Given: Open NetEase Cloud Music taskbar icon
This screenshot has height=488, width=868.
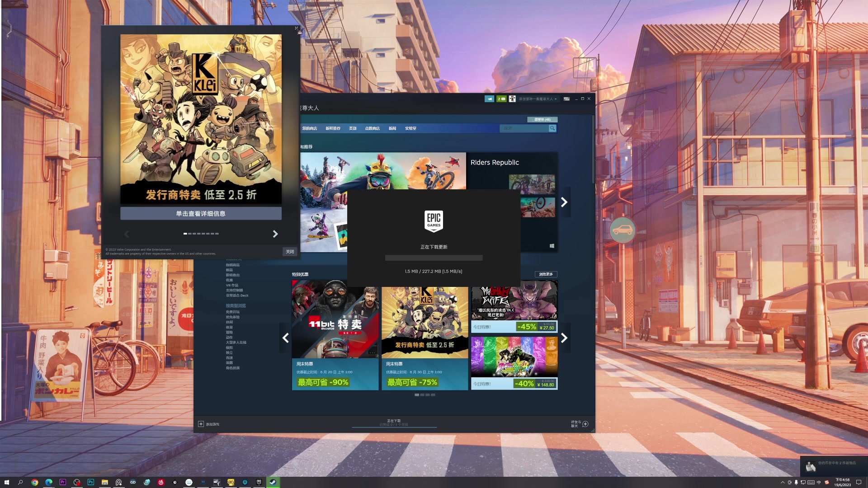Looking at the screenshot, I should coord(161,482).
